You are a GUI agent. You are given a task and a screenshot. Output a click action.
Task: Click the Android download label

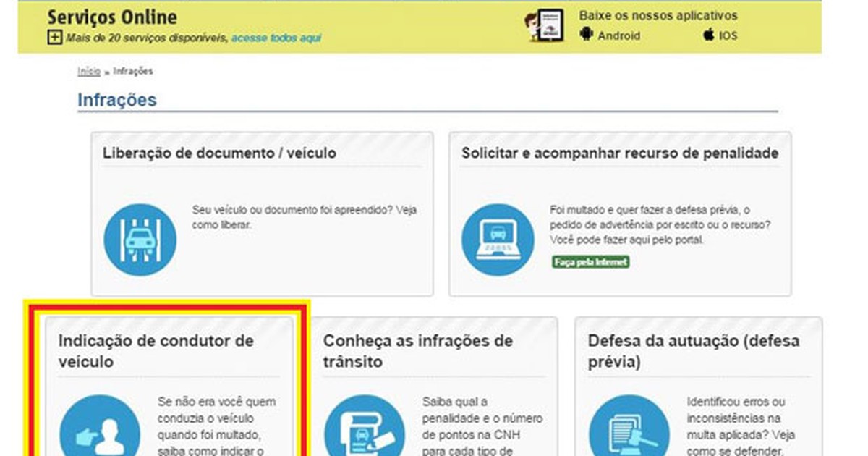pos(618,35)
